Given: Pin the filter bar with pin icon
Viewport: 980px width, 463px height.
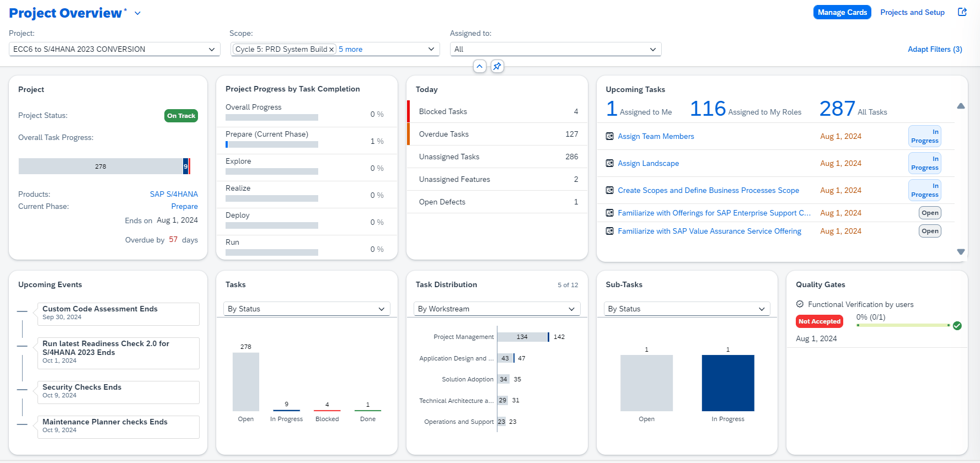Looking at the screenshot, I should pyautogui.click(x=497, y=66).
